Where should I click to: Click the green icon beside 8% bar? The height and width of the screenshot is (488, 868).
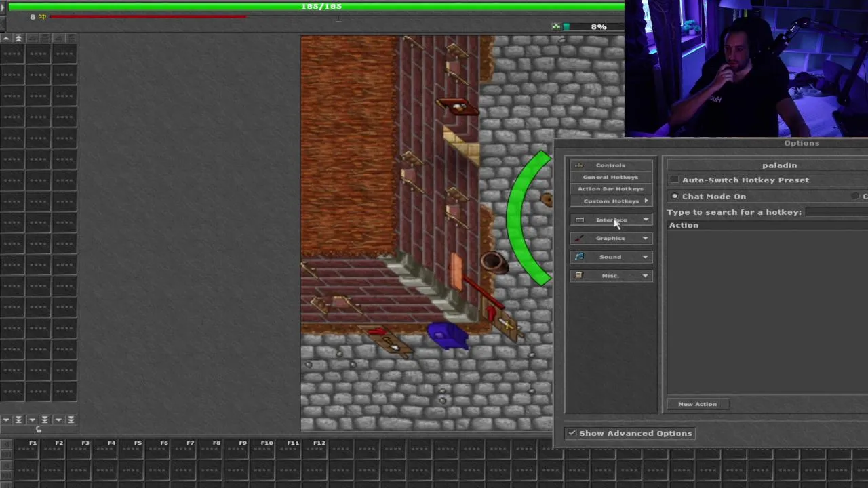point(556,26)
